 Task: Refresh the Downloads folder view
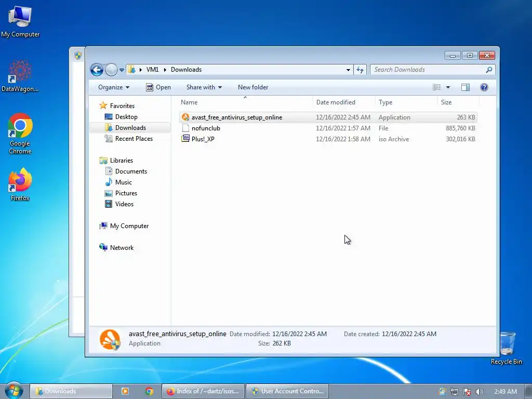click(360, 70)
